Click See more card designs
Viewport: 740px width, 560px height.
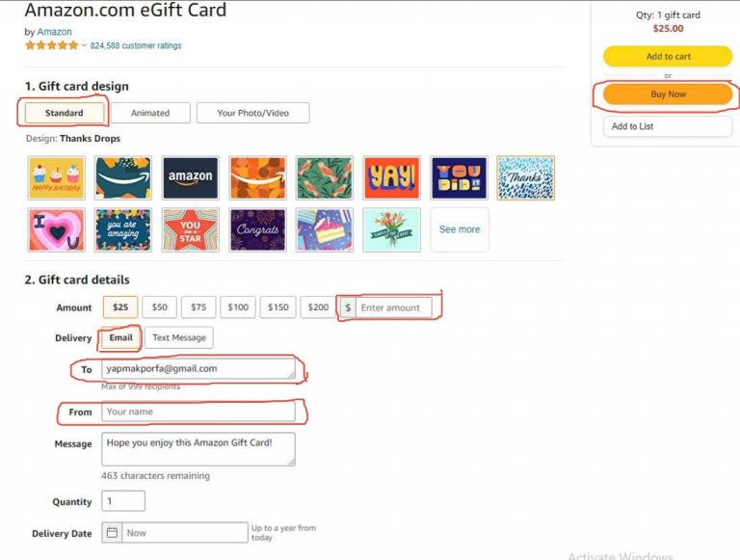click(x=460, y=229)
